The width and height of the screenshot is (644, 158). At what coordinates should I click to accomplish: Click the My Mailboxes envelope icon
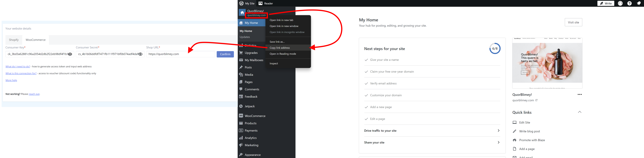coord(241,60)
